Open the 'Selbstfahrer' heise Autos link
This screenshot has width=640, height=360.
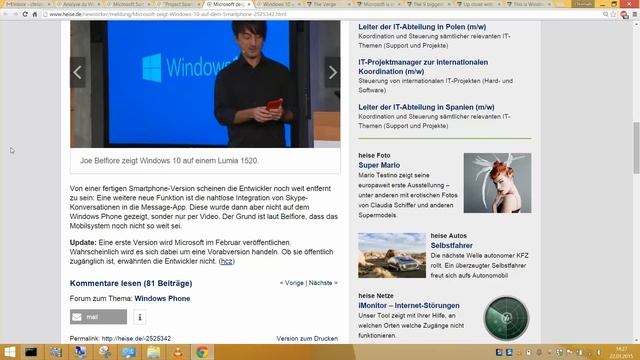[x=451, y=246]
